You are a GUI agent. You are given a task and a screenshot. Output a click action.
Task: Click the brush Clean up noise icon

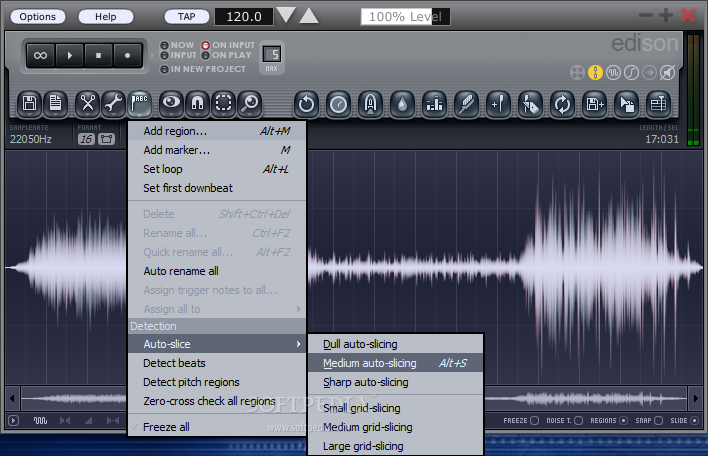[x=466, y=105]
